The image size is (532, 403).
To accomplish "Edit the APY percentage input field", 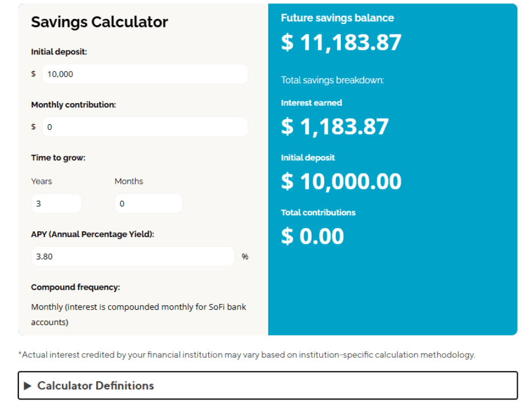I will tap(133, 256).
